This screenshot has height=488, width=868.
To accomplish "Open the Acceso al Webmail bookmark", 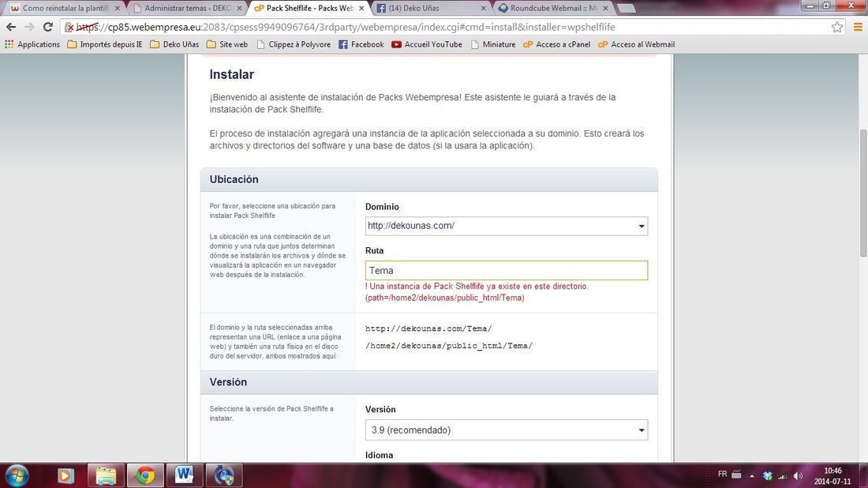I will [x=637, y=44].
